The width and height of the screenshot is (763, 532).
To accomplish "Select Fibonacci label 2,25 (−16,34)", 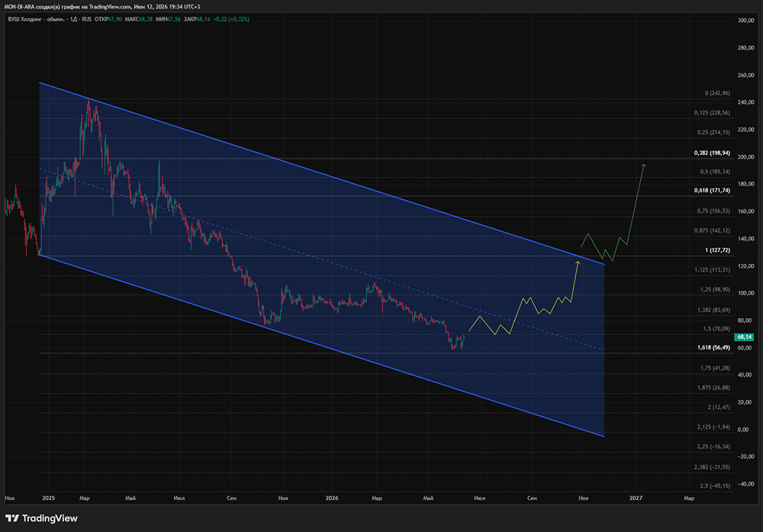I will click(x=713, y=447).
